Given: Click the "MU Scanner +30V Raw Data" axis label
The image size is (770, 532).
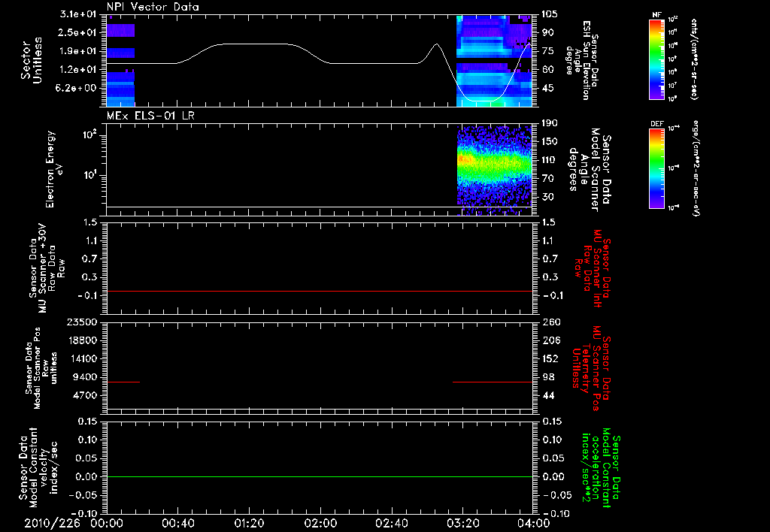Looking at the screenshot, I should pos(47,268).
